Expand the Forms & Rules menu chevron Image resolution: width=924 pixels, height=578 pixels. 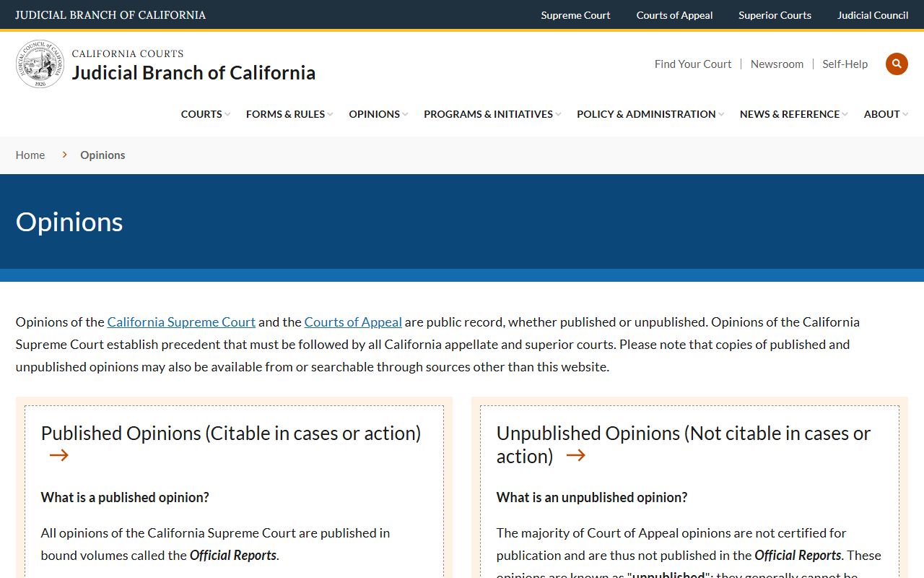331,114
